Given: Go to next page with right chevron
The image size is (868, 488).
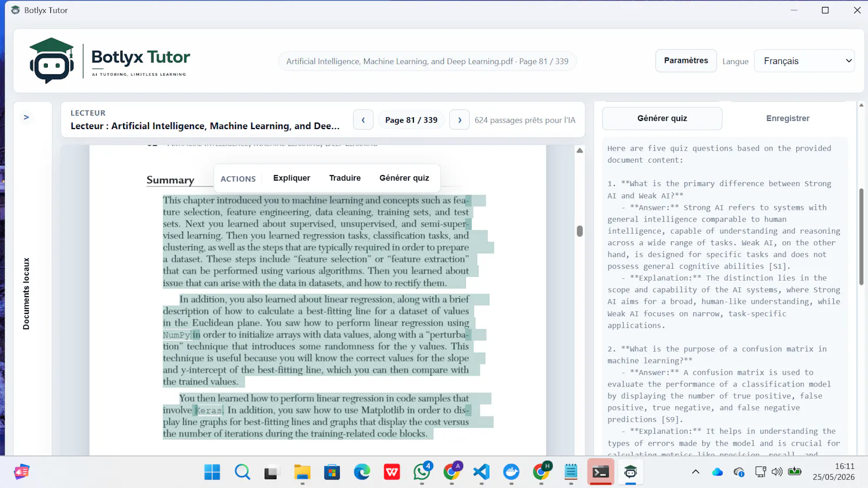Looking at the screenshot, I should point(459,120).
